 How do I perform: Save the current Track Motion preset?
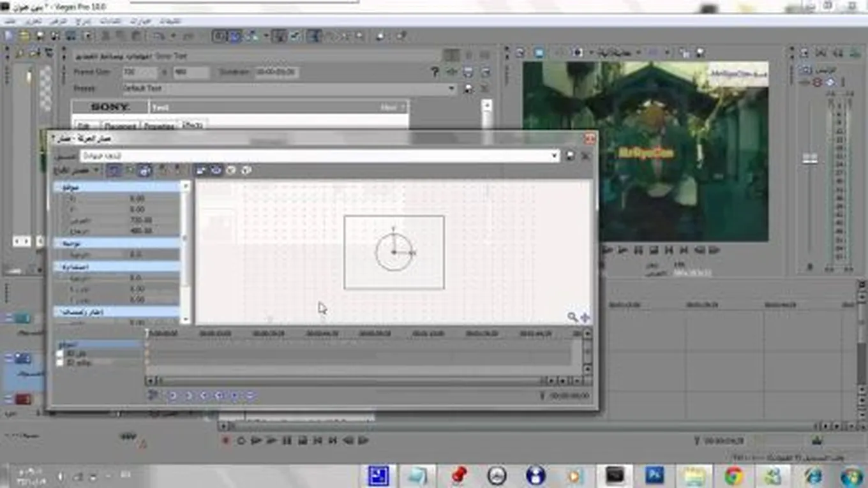coord(570,156)
